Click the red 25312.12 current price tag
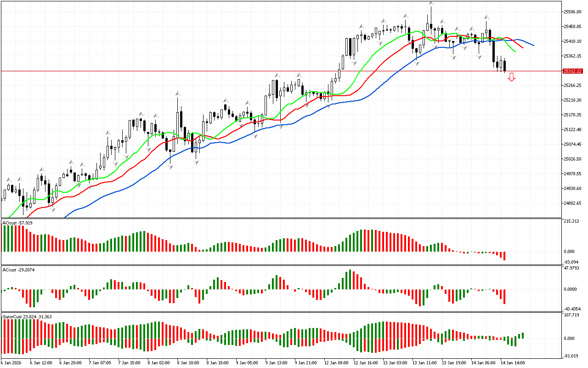This screenshot has height=368, width=588. pyautogui.click(x=572, y=71)
